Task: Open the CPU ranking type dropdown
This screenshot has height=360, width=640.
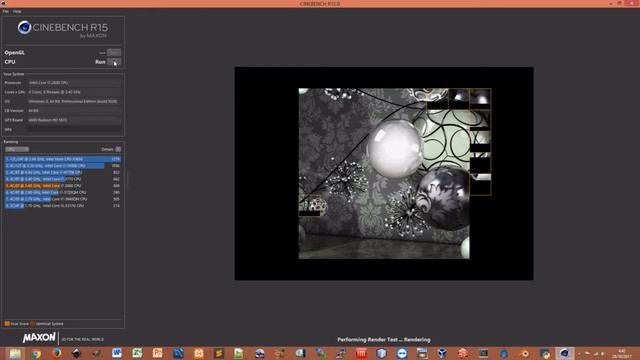Action: pyautogui.click(x=17, y=149)
